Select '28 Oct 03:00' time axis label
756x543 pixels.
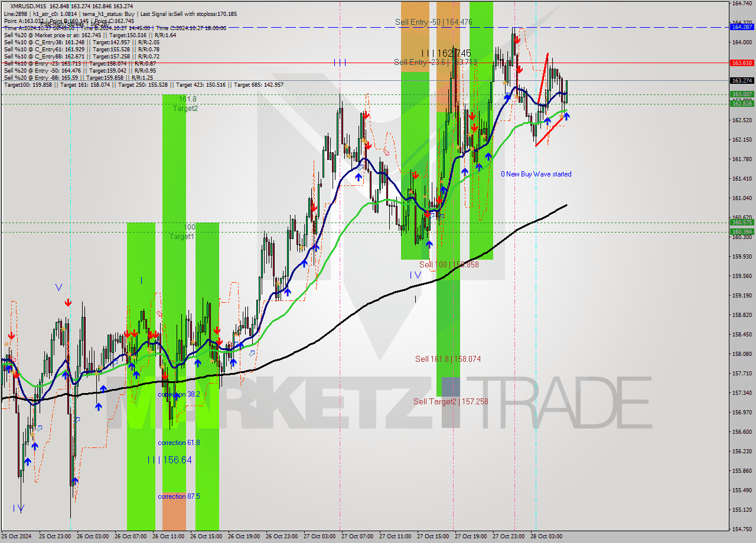546,537
